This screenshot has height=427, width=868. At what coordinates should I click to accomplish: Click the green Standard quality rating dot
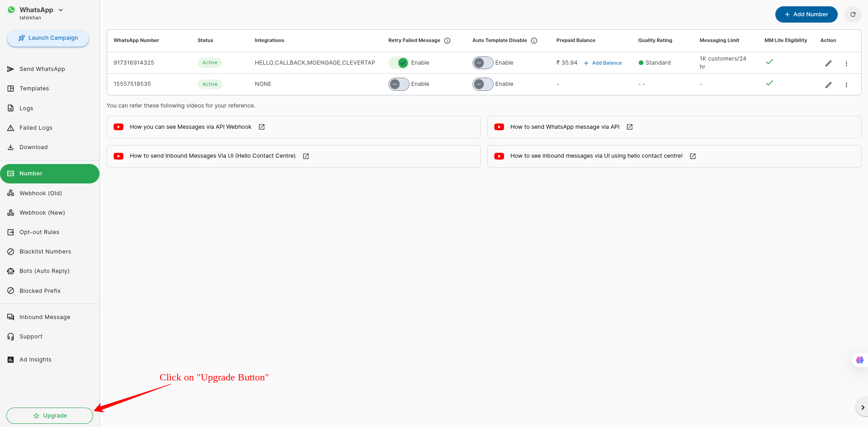641,63
